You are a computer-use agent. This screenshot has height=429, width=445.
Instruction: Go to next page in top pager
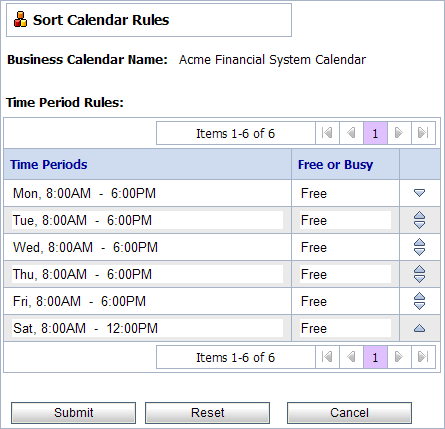click(399, 133)
